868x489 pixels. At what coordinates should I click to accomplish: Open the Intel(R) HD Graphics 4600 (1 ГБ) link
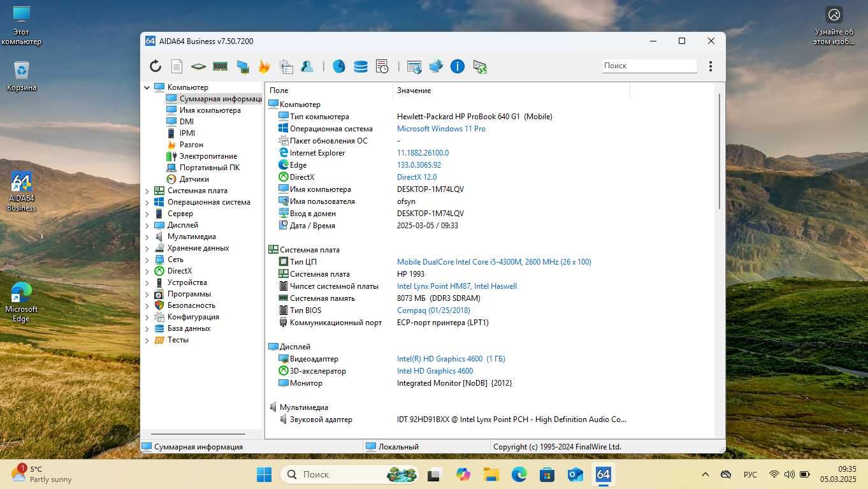[451, 359]
